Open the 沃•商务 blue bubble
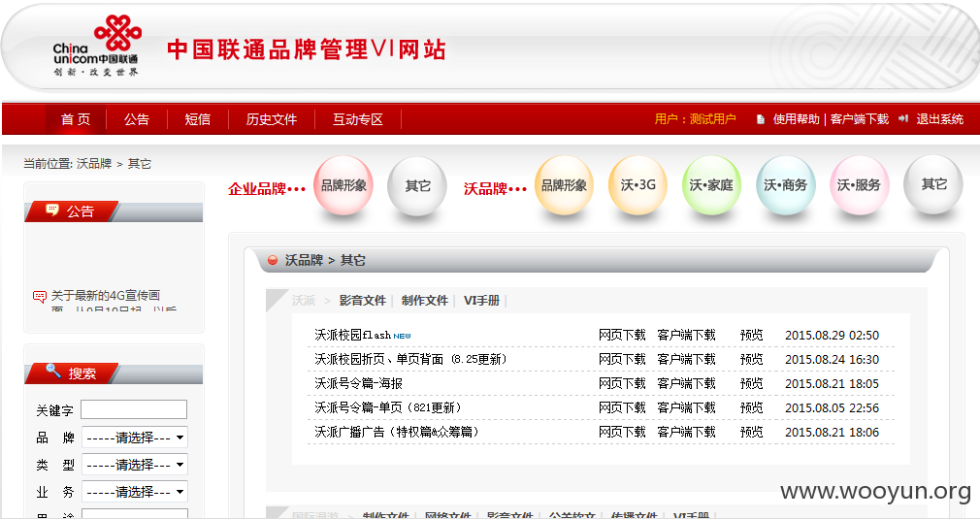Viewport: 980px width, 519px height. click(x=786, y=185)
